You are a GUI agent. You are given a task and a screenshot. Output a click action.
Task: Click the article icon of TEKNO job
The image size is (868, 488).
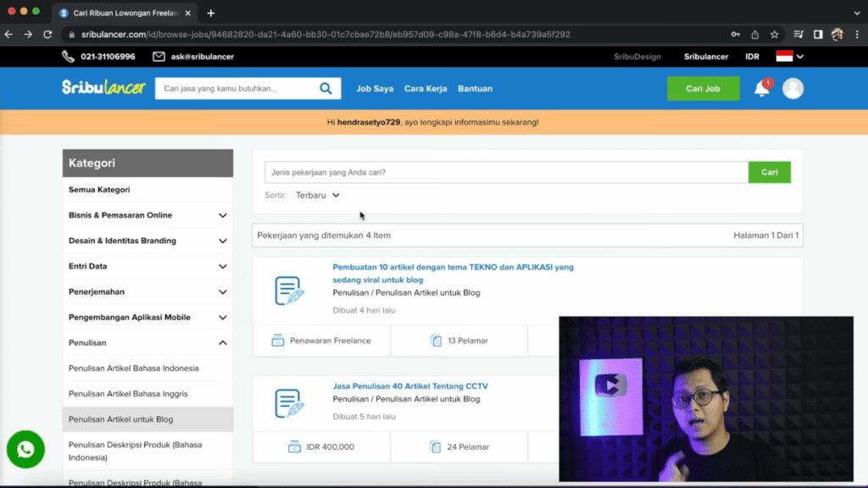289,291
